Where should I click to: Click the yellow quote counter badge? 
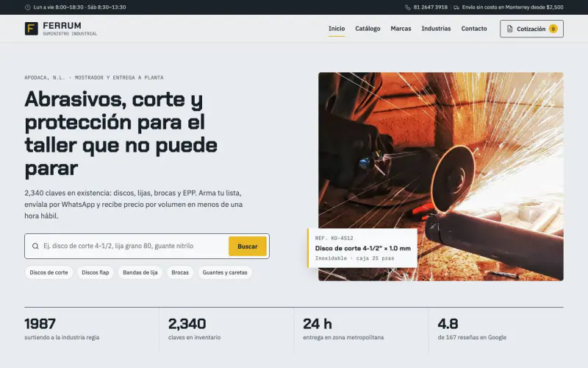pyautogui.click(x=553, y=29)
